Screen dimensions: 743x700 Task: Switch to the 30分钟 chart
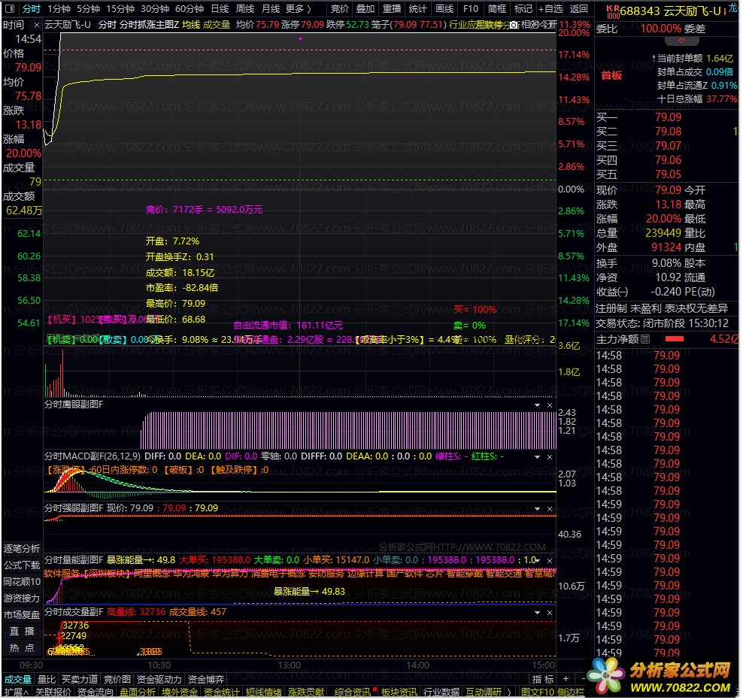click(156, 8)
